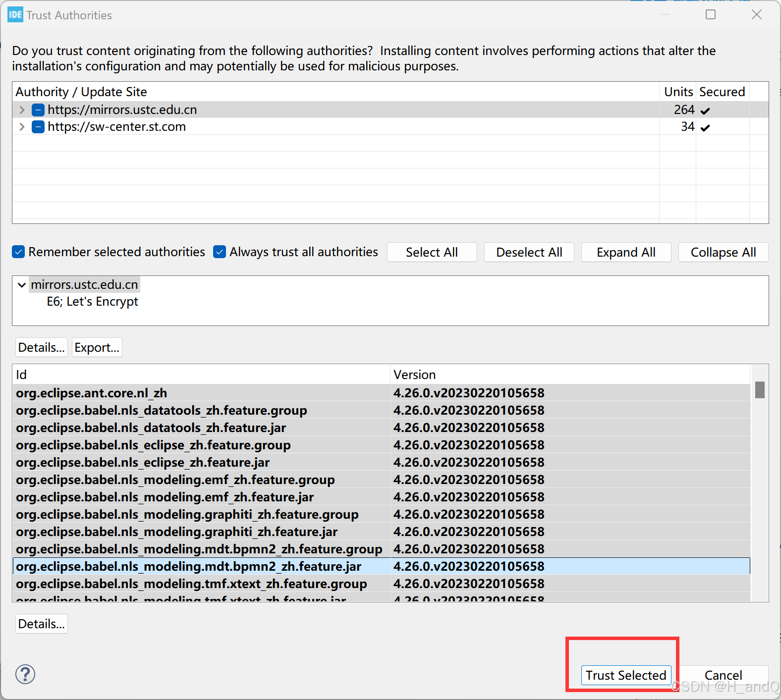
Task: Select mirrors.ustc.edu.cn certificate tree item
Action: 84,285
